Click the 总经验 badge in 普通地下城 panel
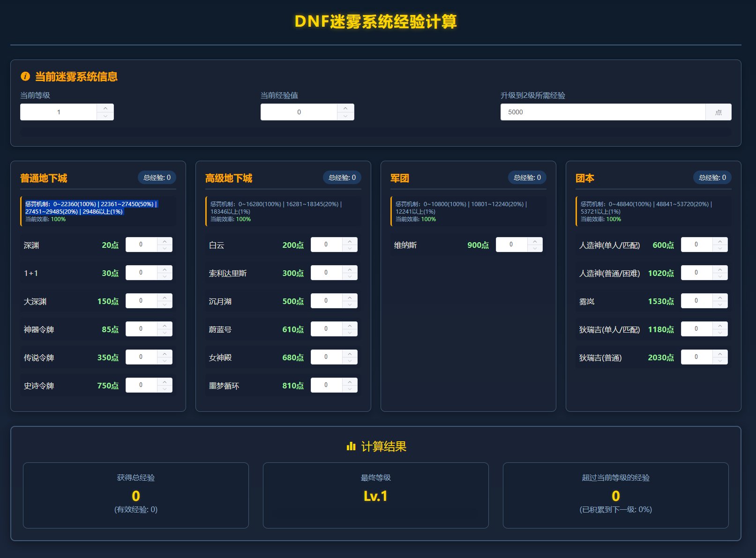This screenshot has width=756, height=558. [x=157, y=178]
